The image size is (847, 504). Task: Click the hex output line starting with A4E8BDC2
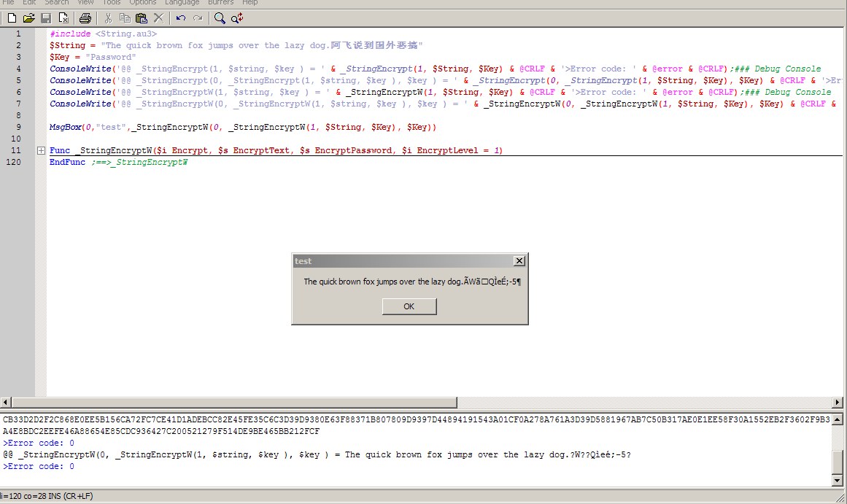pyautogui.click(x=161, y=432)
